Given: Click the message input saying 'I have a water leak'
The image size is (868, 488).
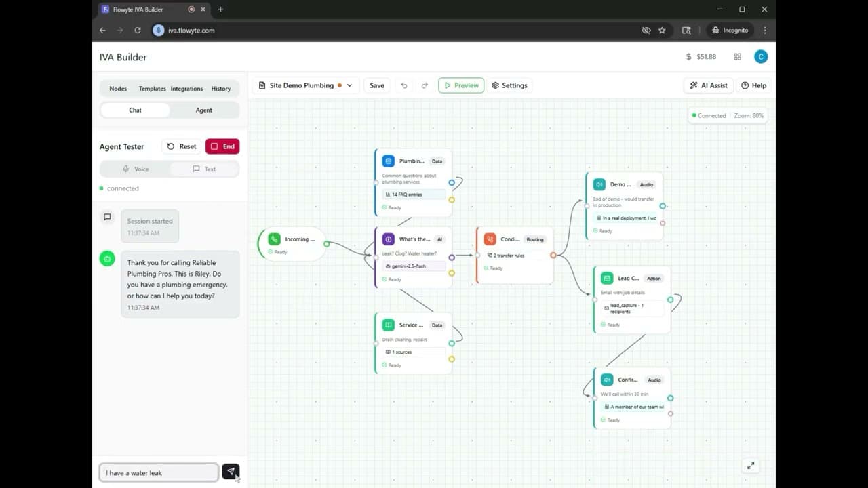Looking at the screenshot, I should pos(158,472).
